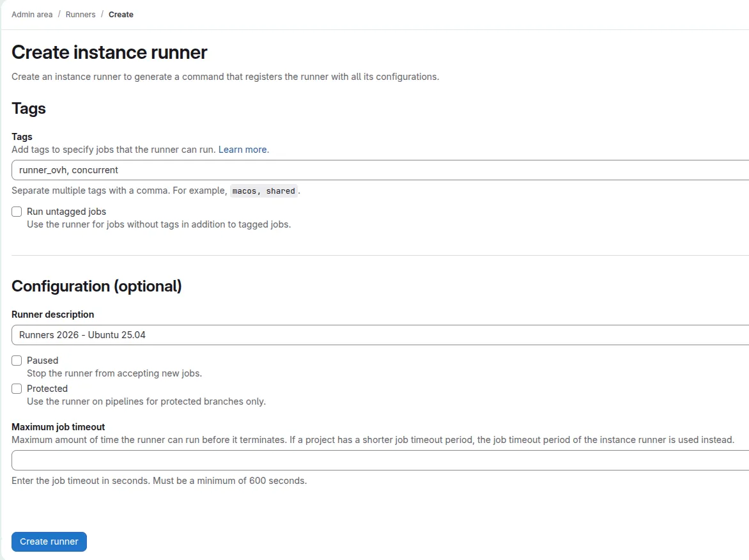This screenshot has width=749, height=560.
Task: Click the 'Enter the job timeout in seconds' hint
Action: click(x=159, y=481)
